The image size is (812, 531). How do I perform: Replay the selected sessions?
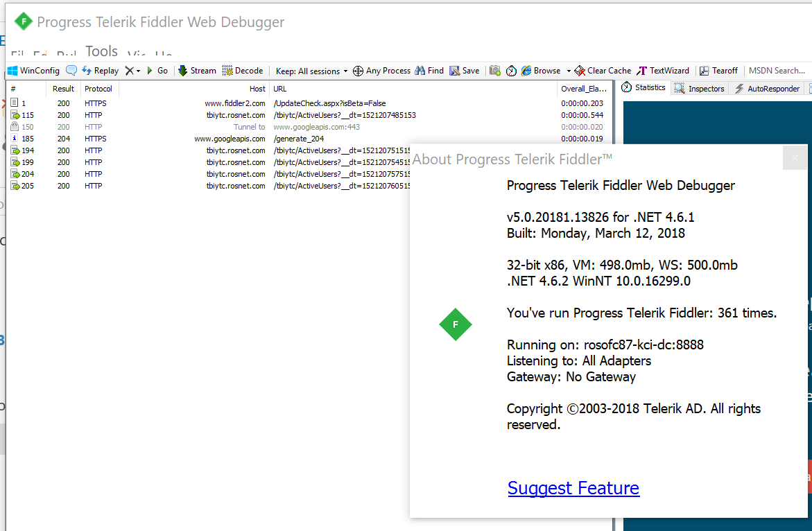pos(101,71)
